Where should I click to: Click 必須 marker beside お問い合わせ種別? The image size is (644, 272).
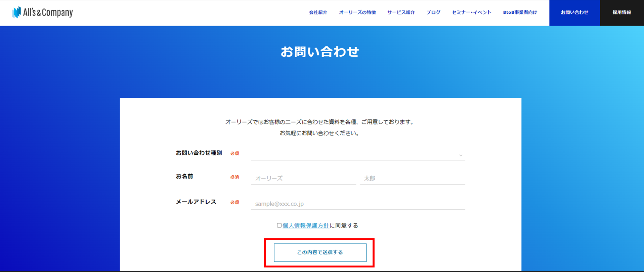pyautogui.click(x=234, y=153)
